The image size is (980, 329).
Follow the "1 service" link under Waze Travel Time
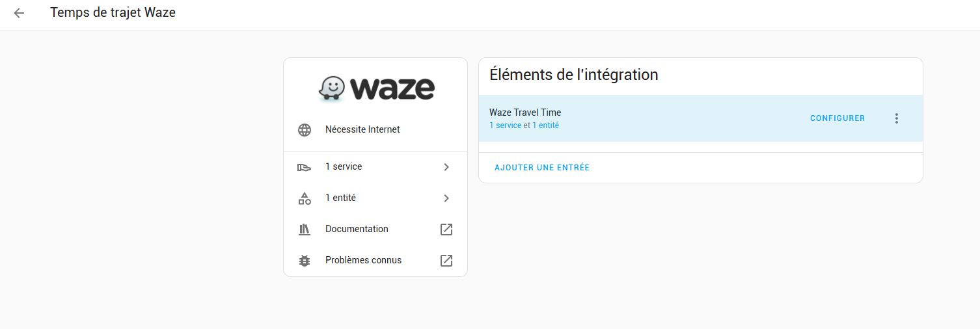506,125
